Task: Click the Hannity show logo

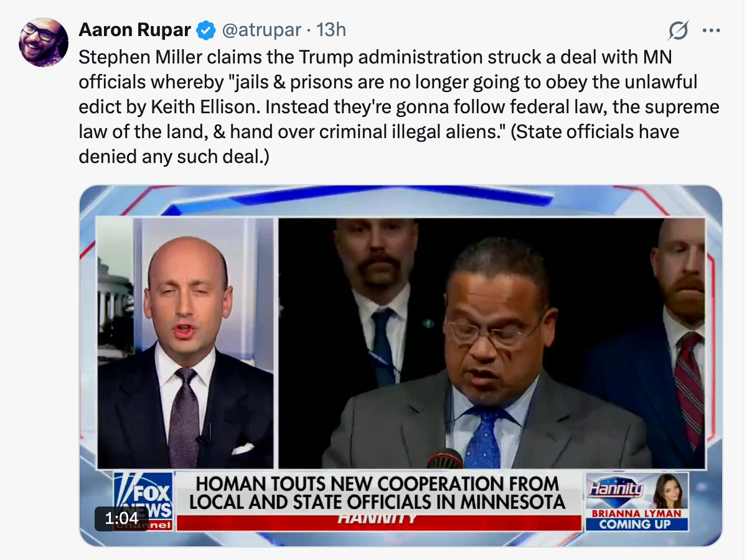Action: tap(616, 489)
